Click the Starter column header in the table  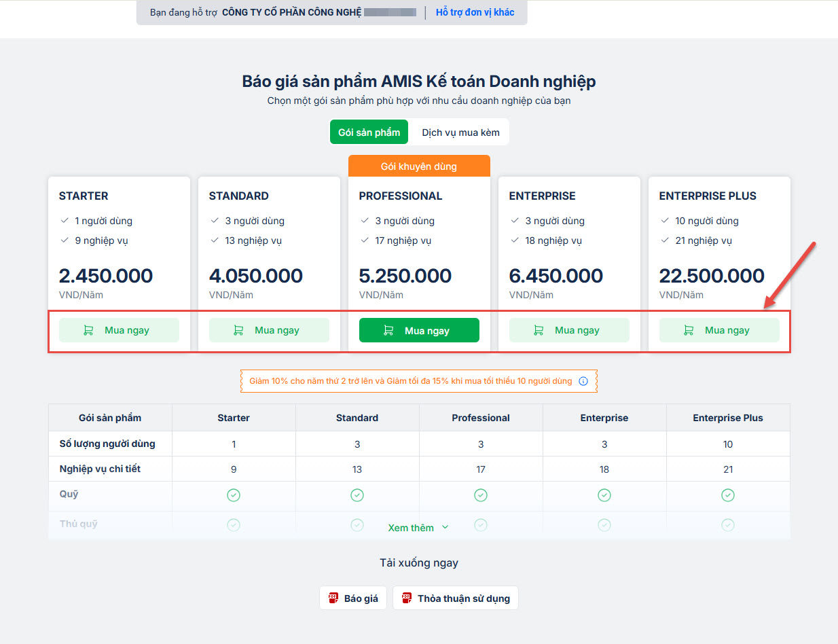pos(234,418)
